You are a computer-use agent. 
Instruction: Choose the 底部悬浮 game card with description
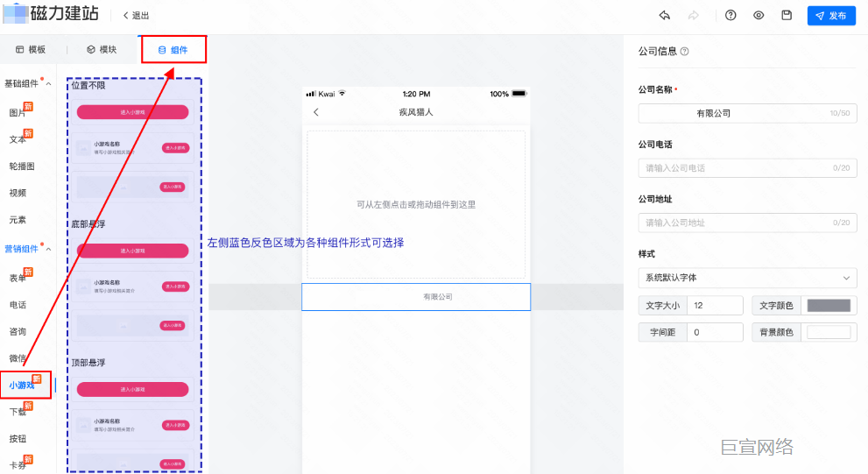[132, 287]
